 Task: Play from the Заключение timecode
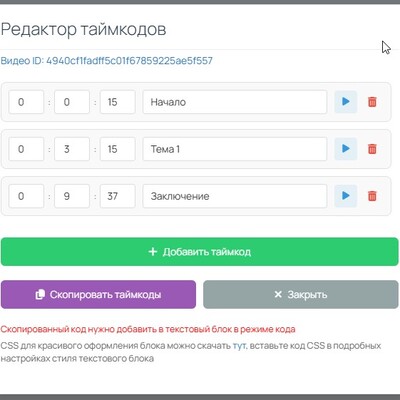(x=346, y=196)
